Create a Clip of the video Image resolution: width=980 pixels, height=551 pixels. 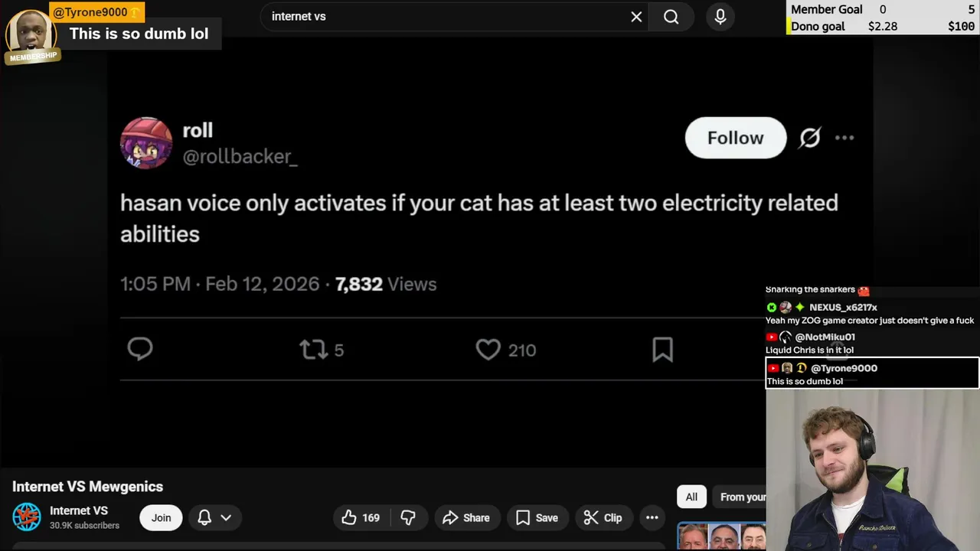click(x=603, y=518)
